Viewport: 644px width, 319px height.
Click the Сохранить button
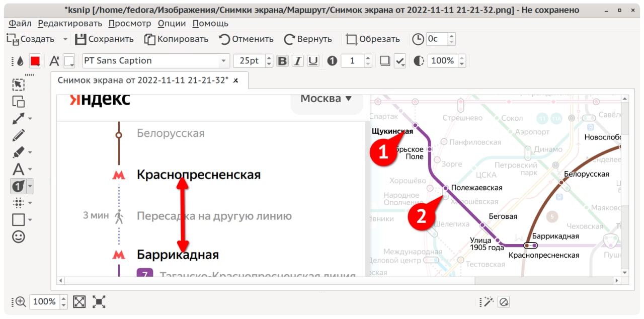pos(104,39)
